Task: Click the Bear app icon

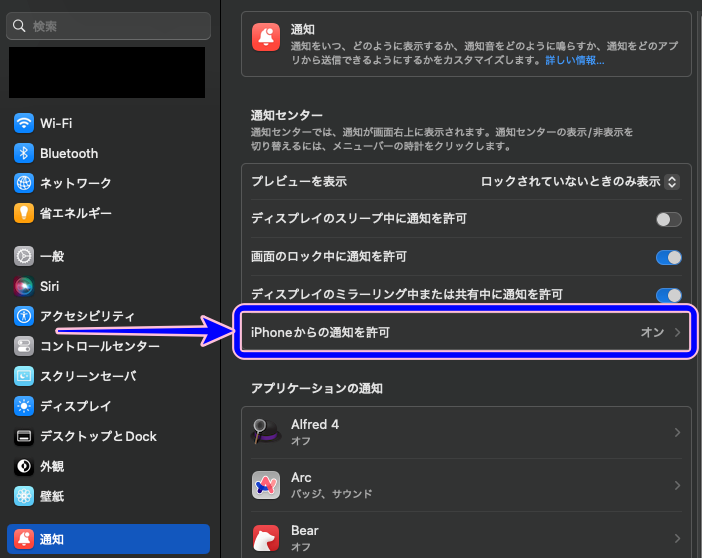Action: coord(265,538)
